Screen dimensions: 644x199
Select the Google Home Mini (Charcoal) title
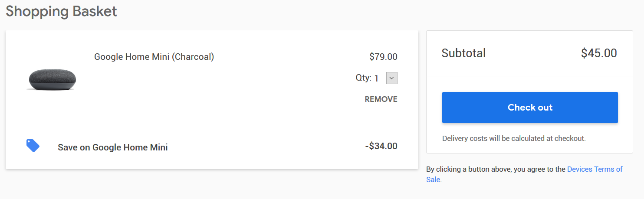[154, 57]
